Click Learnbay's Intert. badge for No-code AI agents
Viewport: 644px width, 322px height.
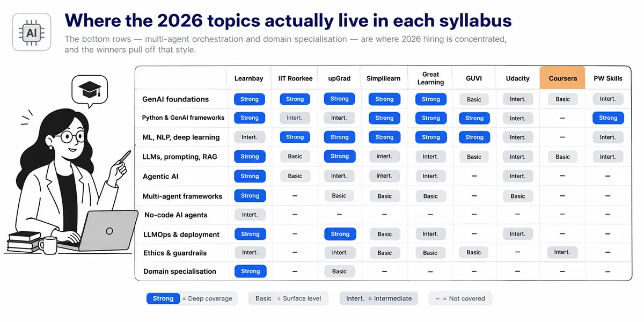tap(250, 215)
